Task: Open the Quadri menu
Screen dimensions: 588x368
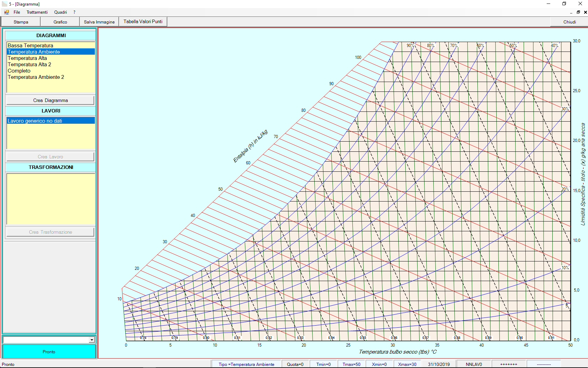Action: (61, 12)
